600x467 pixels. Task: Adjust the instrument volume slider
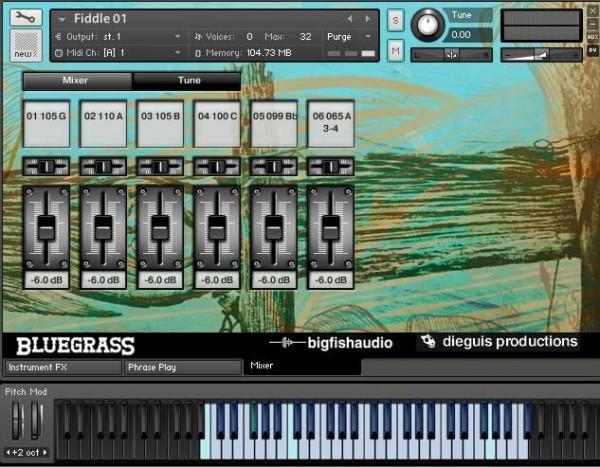(x=541, y=55)
